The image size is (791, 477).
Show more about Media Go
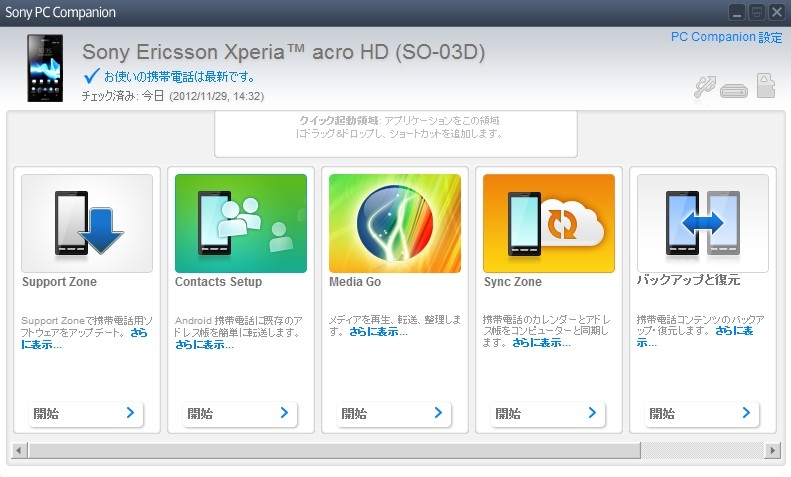tap(378, 332)
